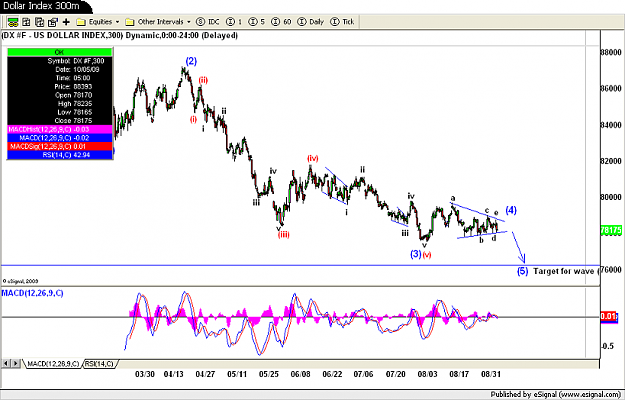
Task: Select the MACD(12,26,9,C) study tab
Action: pyautogui.click(x=52, y=364)
